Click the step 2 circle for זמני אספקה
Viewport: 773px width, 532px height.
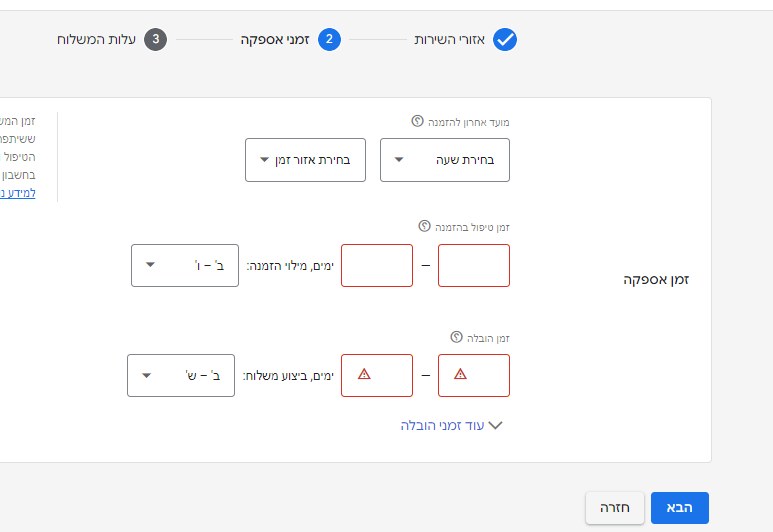point(329,39)
